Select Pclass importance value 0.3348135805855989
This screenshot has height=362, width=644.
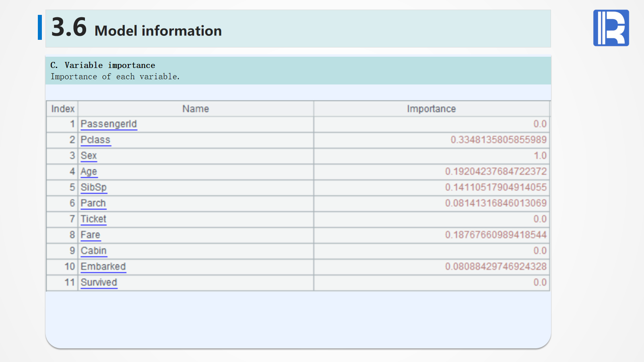(x=498, y=140)
